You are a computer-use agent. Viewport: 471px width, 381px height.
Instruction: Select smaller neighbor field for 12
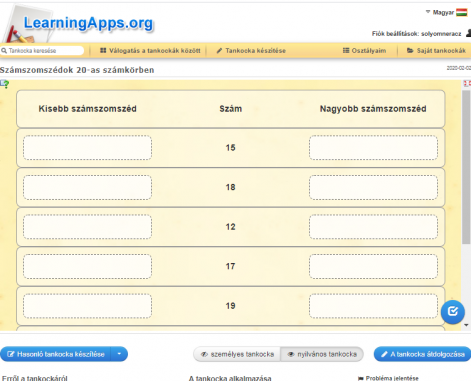point(87,227)
